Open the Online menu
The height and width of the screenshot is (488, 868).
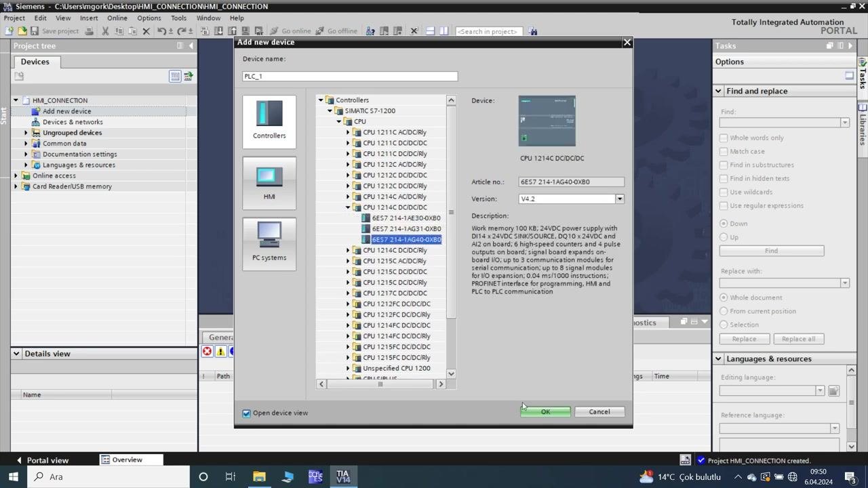click(x=117, y=18)
